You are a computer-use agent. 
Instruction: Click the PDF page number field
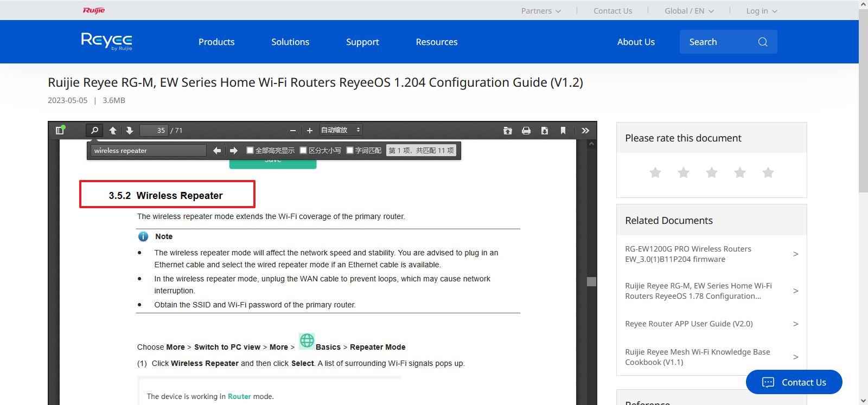tap(154, 130)
